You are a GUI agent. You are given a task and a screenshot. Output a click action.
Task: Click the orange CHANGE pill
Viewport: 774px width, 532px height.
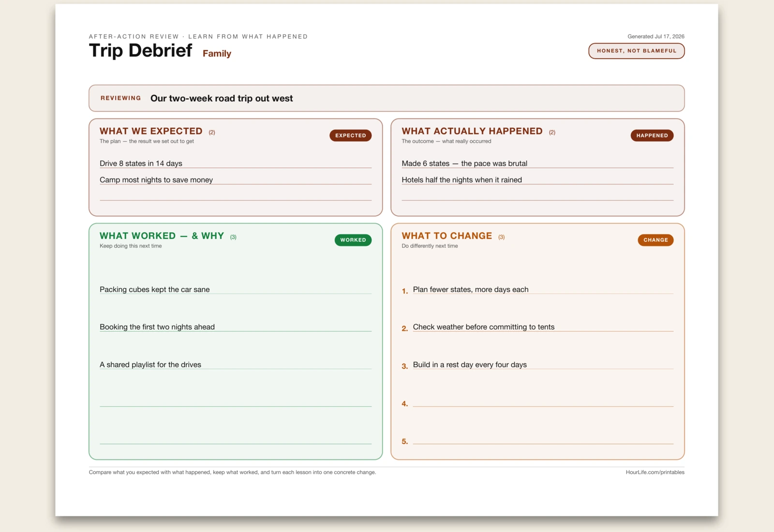[655, 240]
